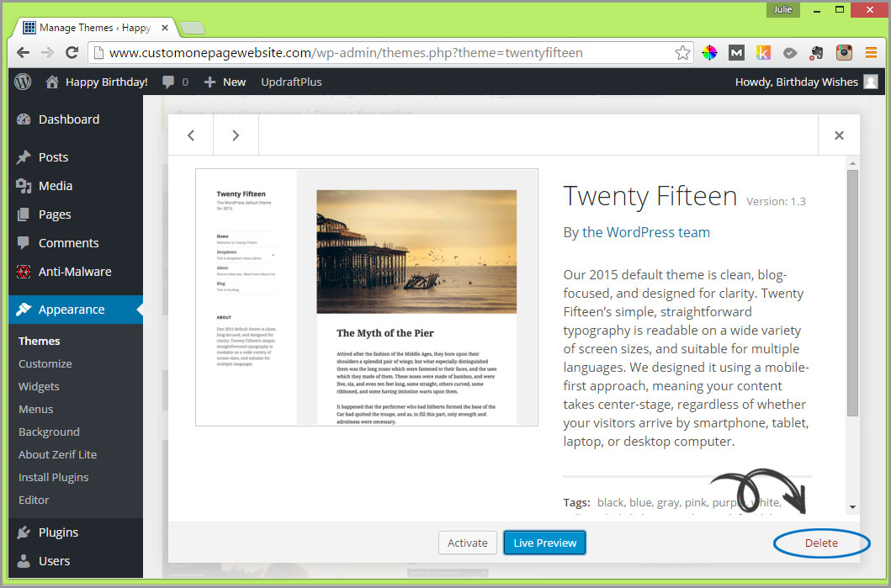Click Howdy, Birthday Wishes account menu
891x588 pixels.
[x=797, y=82]
